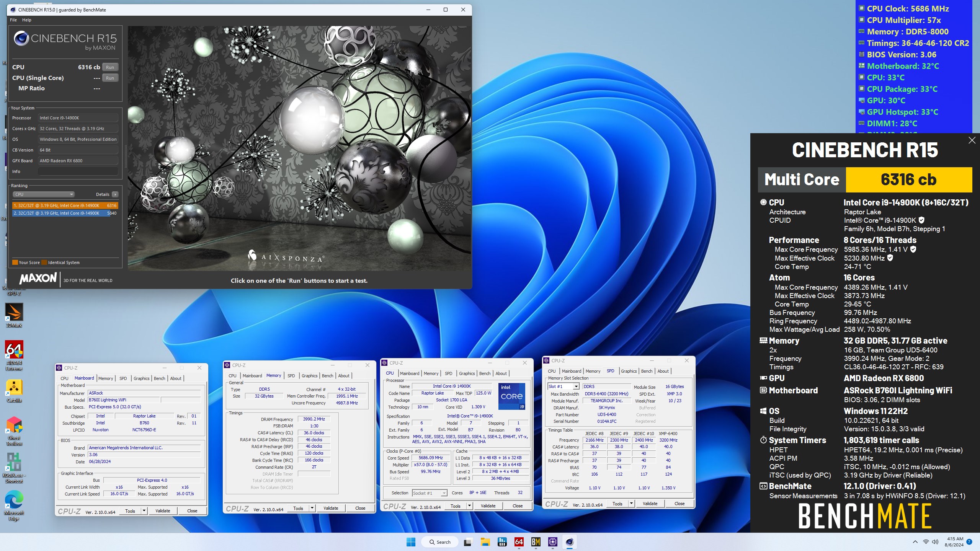Click the Cinebench rendered scene image
The height and width of the screenshot is (551, 980).
coord(299,148)
